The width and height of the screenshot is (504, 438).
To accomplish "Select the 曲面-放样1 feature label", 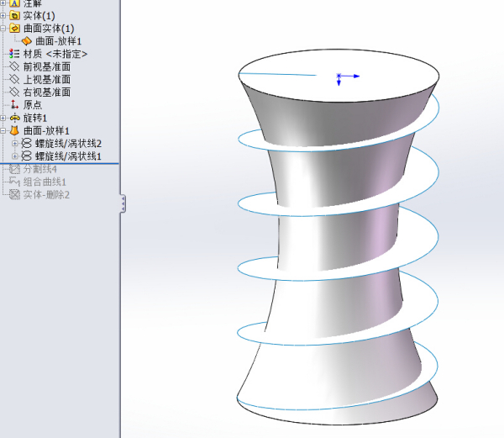I will pyautogui.click(x=46, y=131).
